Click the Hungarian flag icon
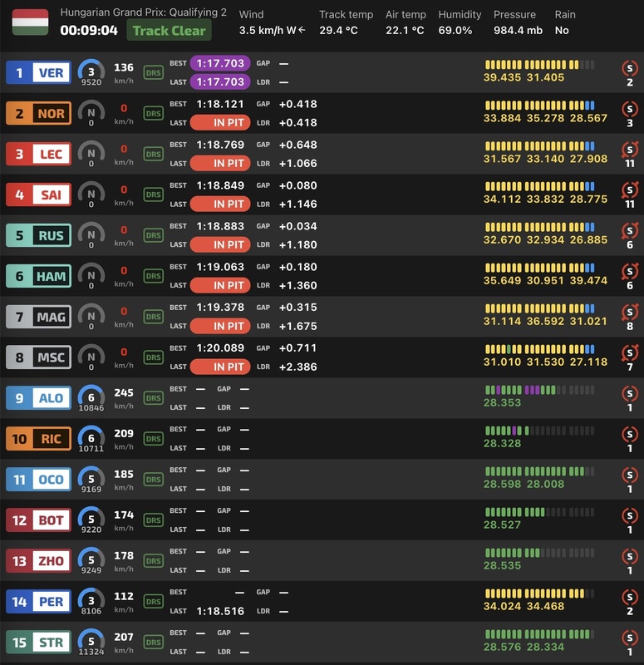 [x=30, y=22]
